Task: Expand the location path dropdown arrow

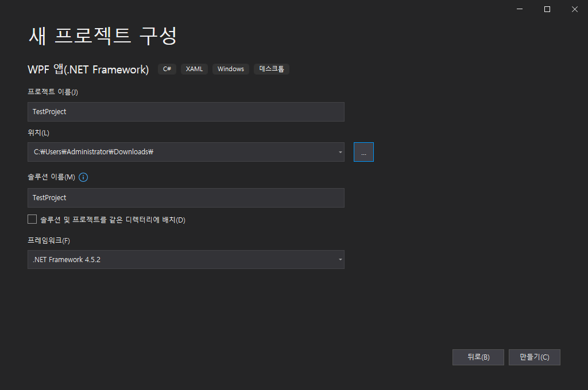Action: click(x=340, y=152)
